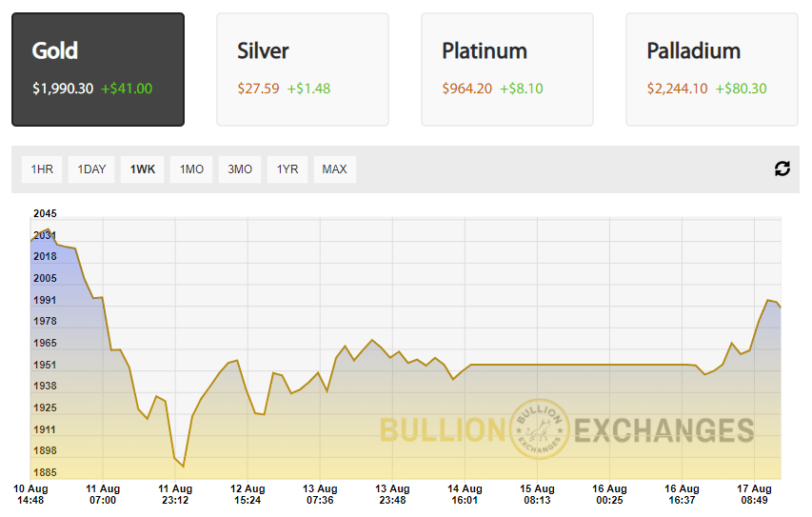Click the 17 Aug 08:49 axis label
Viewport: 812px width, 517px height.
pyautogui.click(x=755, y=493)
